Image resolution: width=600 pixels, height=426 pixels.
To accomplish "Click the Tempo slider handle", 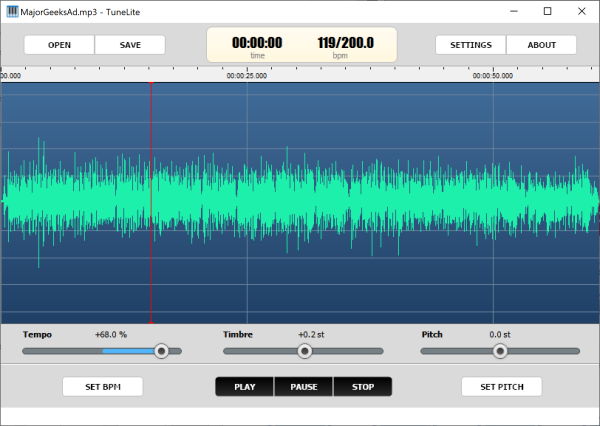I will point(161,351).
